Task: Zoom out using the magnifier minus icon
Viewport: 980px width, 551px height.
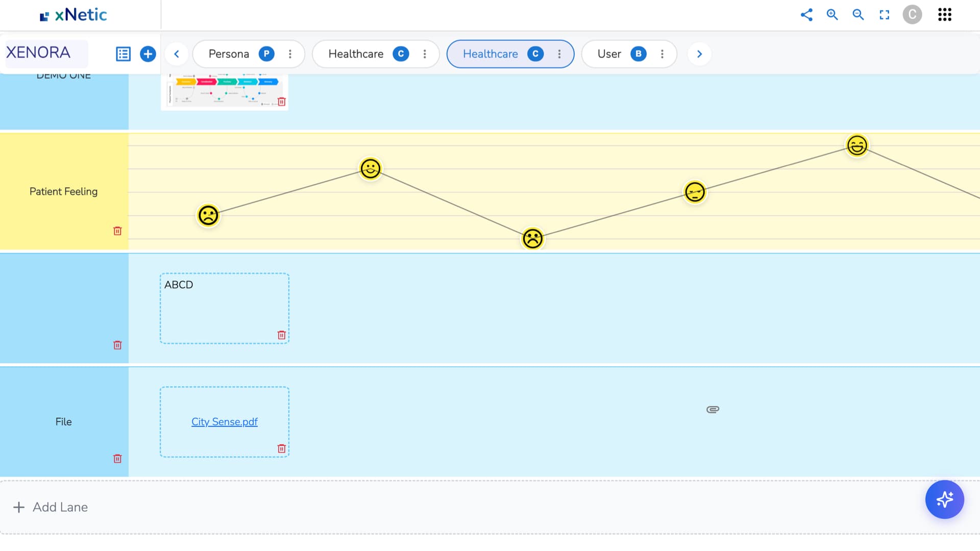Action: coord(859,15)
